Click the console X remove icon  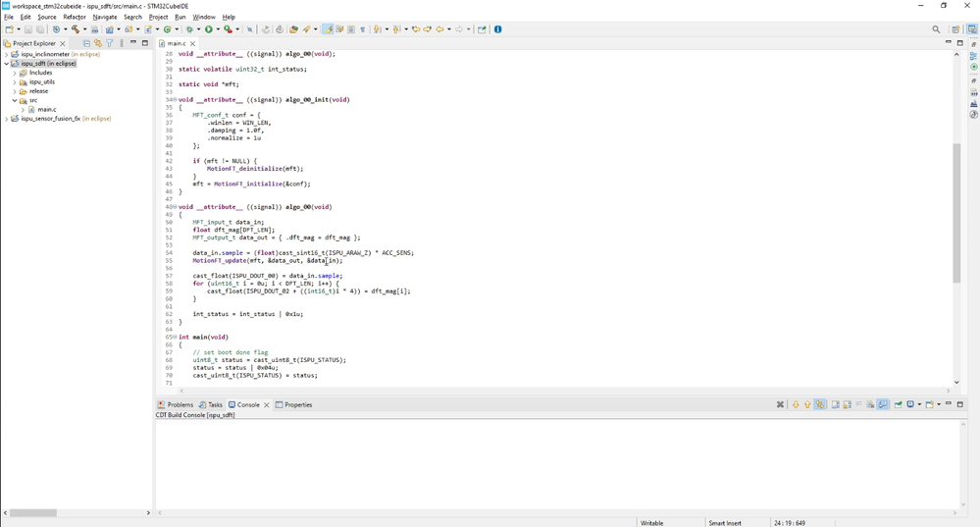coord(780,404)
